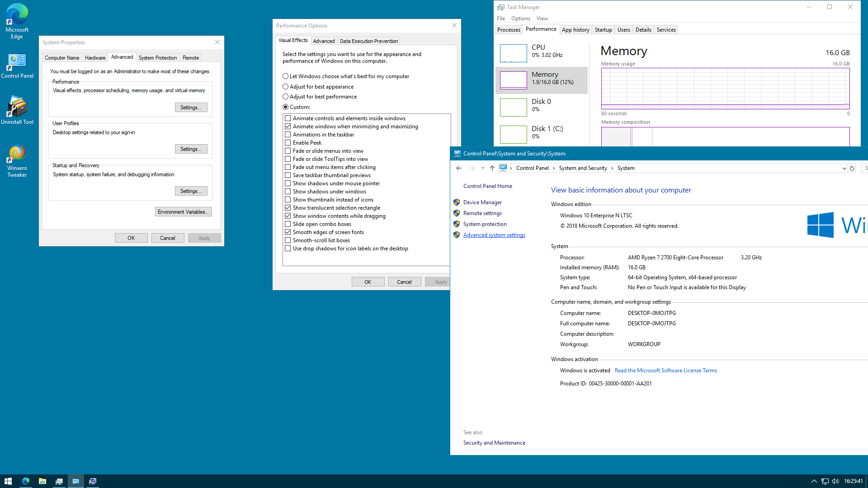
Task: Open Device Manager link
Action: coord(482,202)
